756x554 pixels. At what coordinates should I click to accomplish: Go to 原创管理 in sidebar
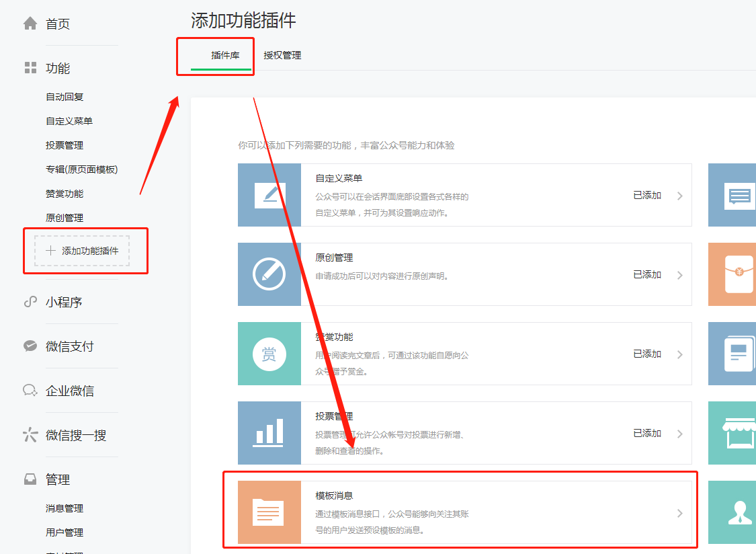pos(65,218)
